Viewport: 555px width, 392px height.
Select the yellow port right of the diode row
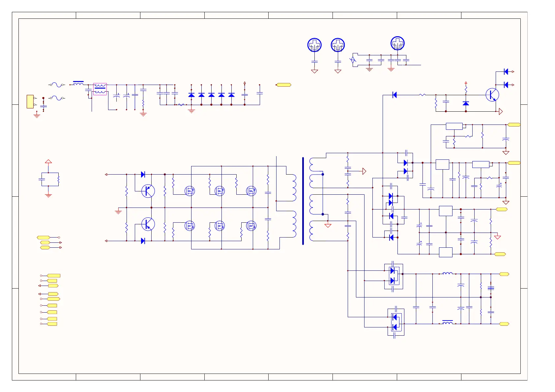tap(284, 85)
